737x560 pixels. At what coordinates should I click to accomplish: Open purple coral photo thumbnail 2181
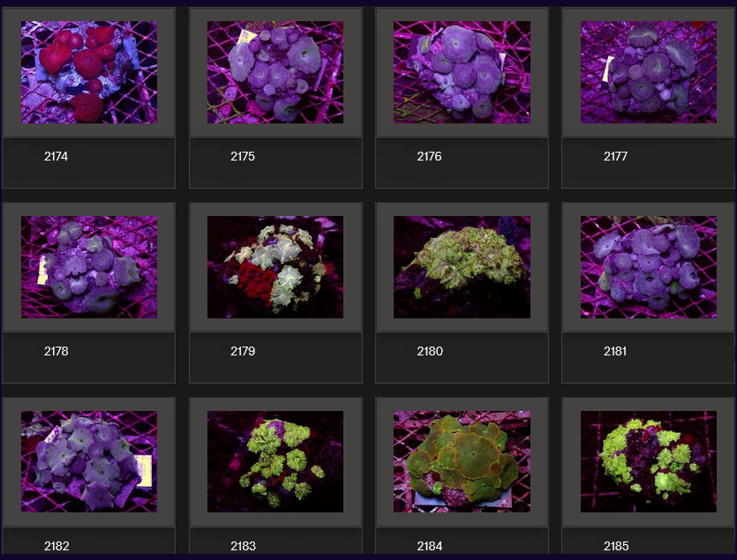point(648,267)
